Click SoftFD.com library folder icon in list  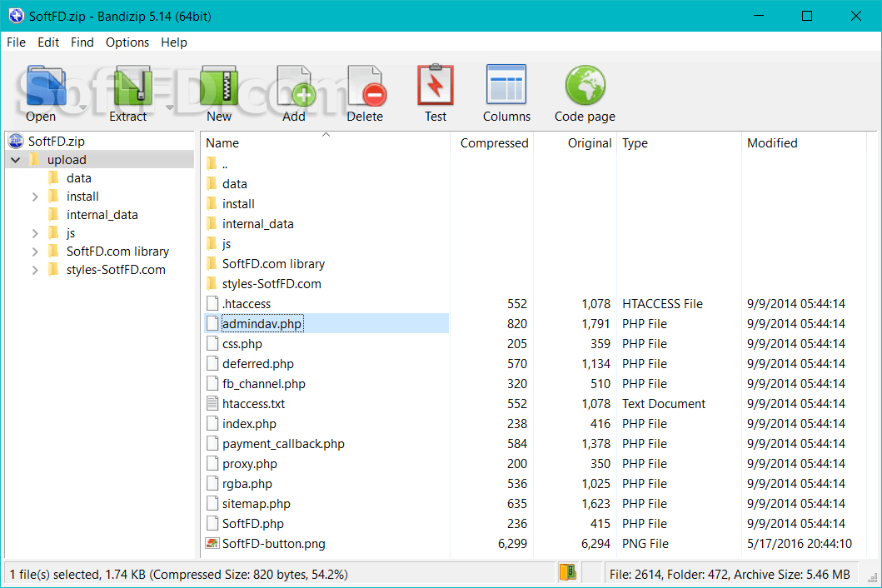(x=212, y=263)
